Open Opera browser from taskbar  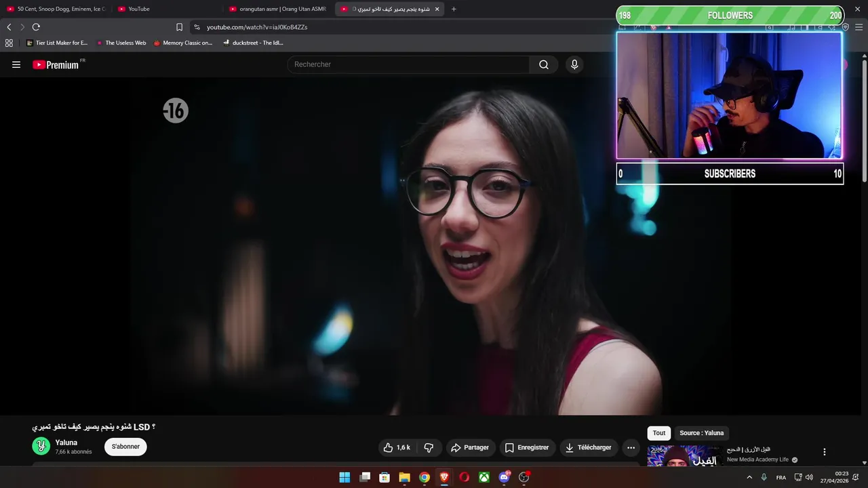pos(465,477)
